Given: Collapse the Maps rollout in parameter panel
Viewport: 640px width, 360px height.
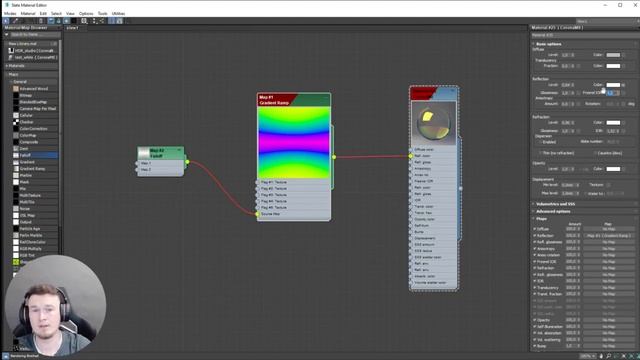Looking at the screenshot, I should point(541,219).
